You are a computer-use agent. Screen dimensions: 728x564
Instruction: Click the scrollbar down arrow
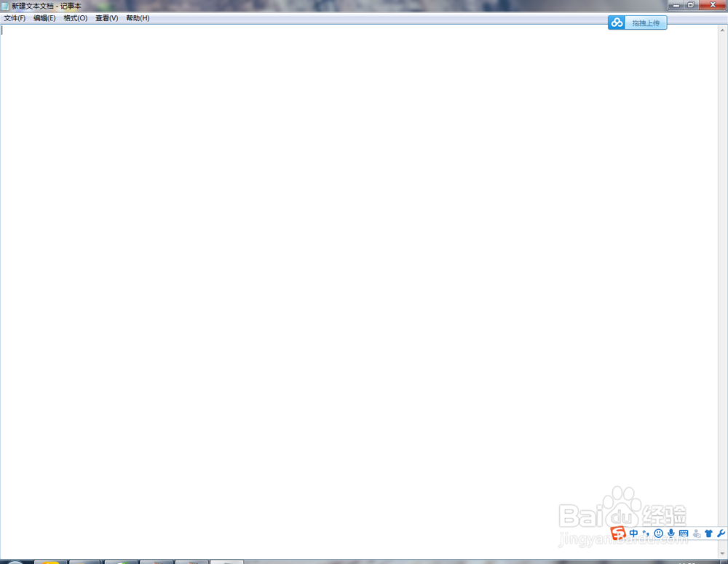722,553
